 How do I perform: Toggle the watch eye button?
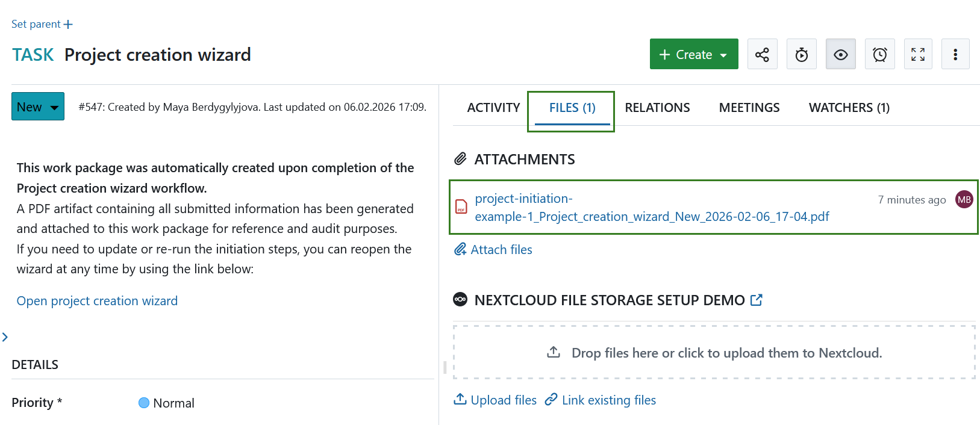point(840,55)
